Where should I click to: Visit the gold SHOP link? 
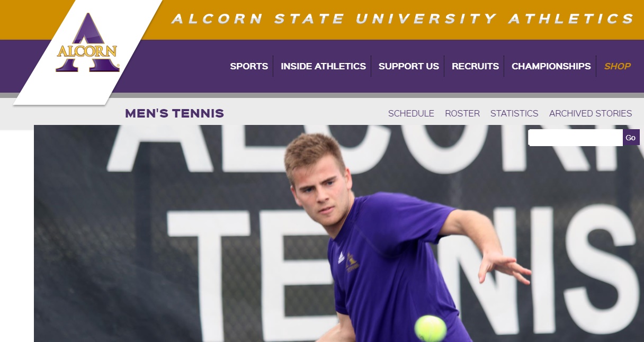pyautogui.click(x=618, y=66)
